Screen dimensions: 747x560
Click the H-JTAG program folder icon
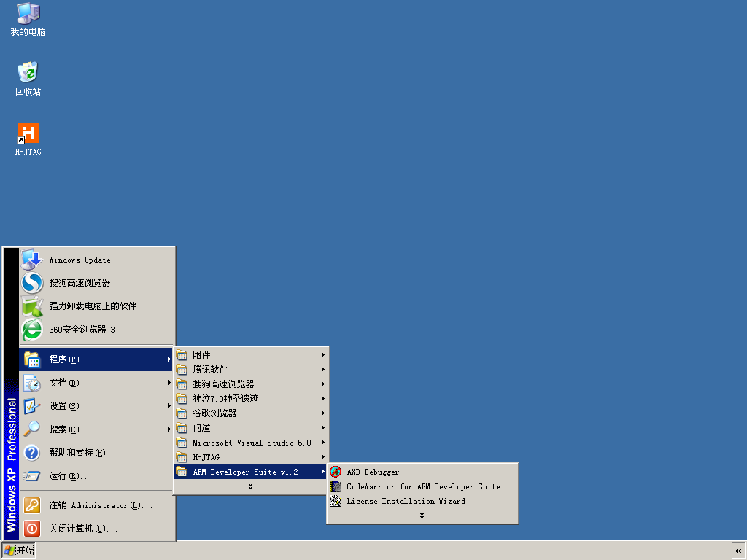coord(182,458)
